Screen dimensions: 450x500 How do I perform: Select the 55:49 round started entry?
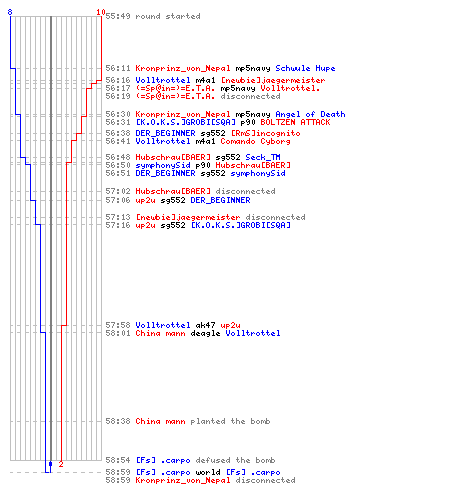[153, 16]
